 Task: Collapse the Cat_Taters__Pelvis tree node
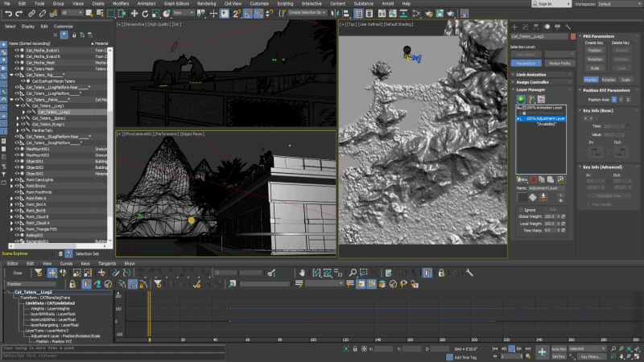pos(13,100)
